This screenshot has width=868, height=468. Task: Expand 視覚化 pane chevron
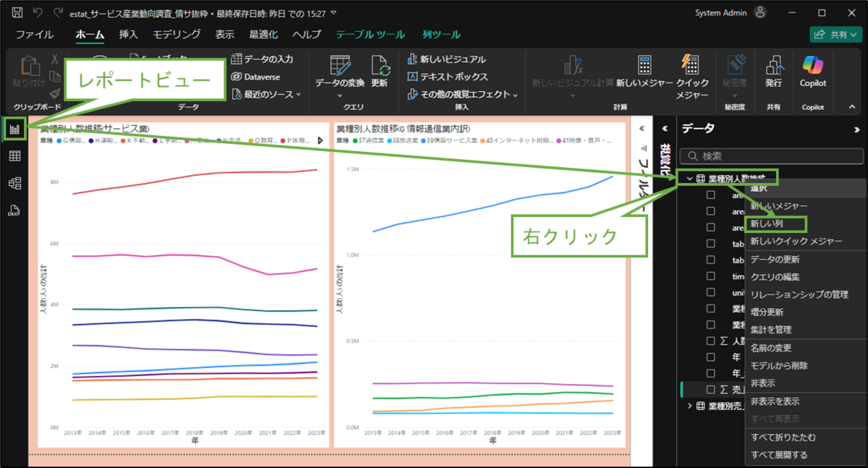(665, 129)
